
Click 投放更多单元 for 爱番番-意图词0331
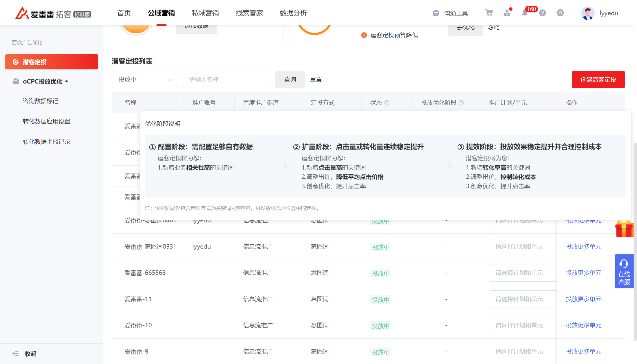tap(584, 247)
